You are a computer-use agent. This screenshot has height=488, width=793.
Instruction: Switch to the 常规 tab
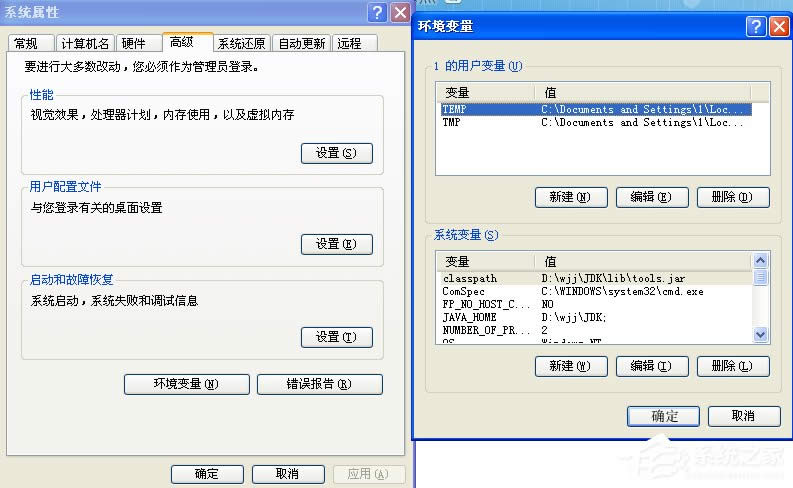click(27, 43)
